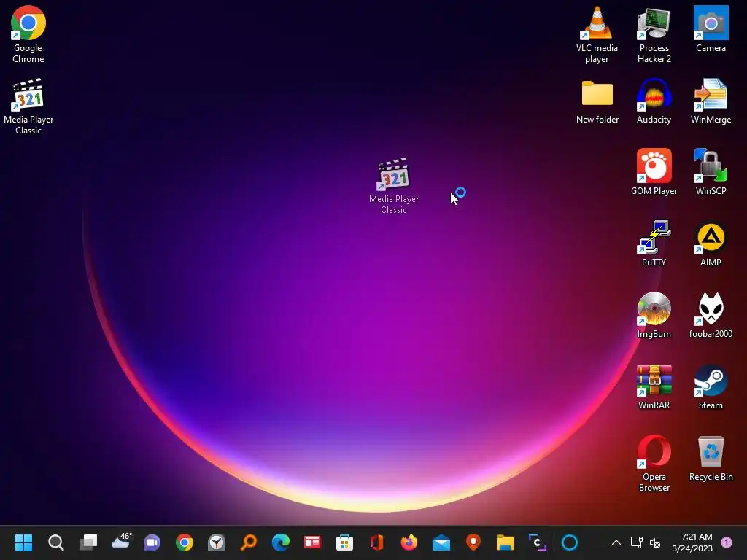747x560 pixels.
Task: Click the muted volume tray icon
Action: point(656,542)
